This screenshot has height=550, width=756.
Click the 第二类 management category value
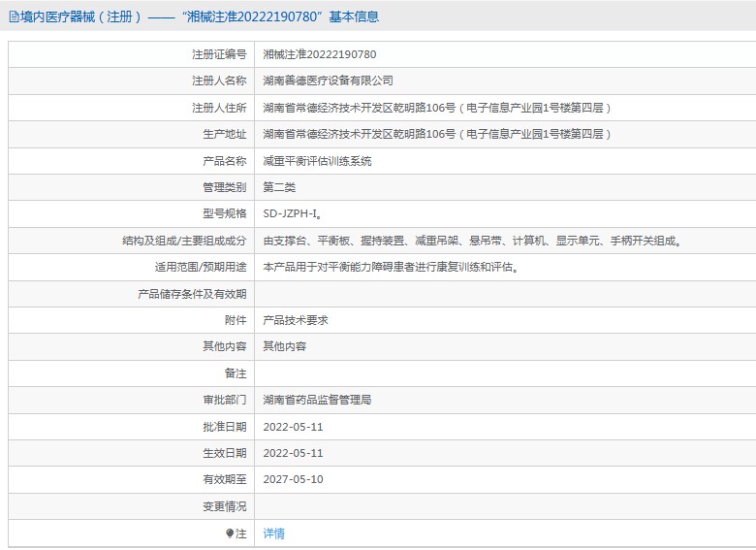tap(279, 187)
